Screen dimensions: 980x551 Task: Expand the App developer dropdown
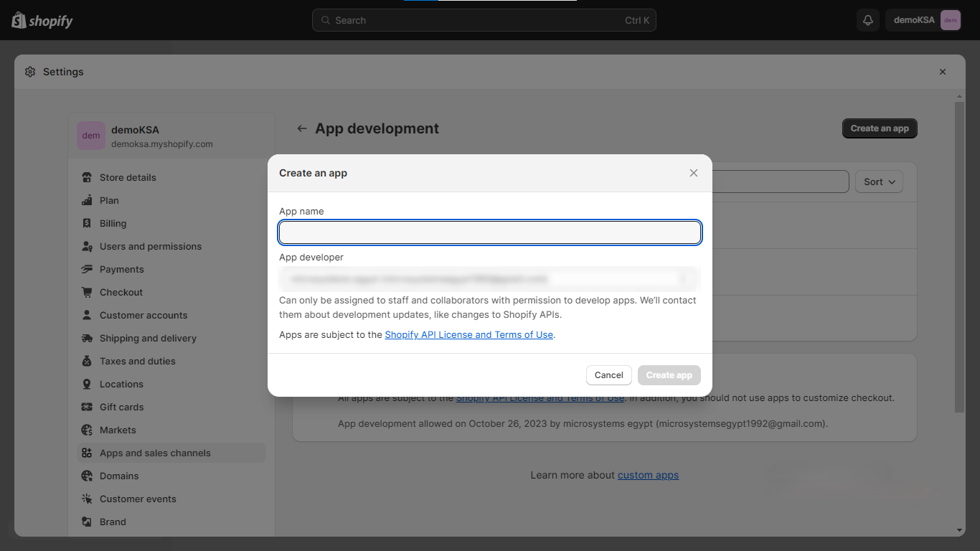[x=684, y=278]
